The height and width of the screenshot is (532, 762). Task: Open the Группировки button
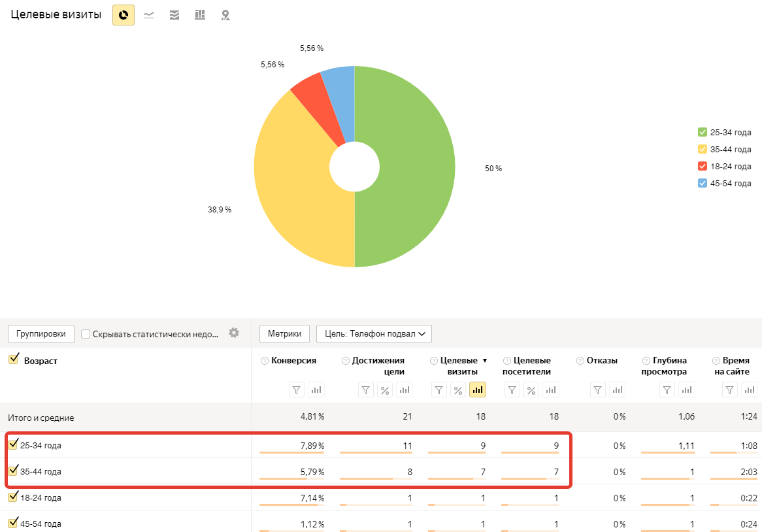click(41, 334)
